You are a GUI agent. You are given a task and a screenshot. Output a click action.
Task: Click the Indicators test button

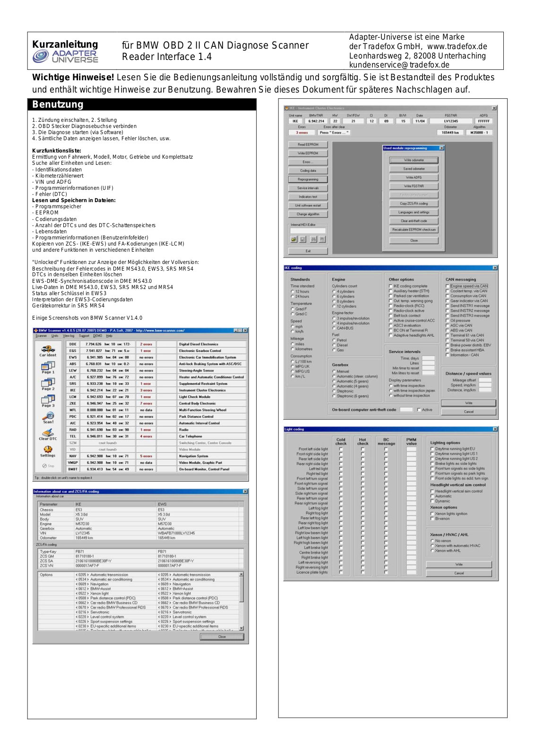coord(308,197)
